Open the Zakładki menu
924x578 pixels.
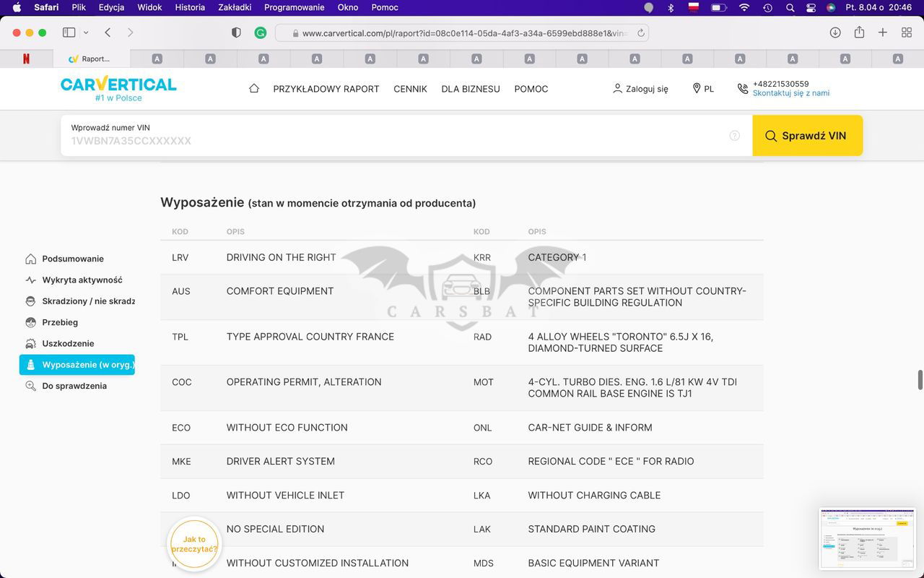pyautogui.click(x=235, y=7)
